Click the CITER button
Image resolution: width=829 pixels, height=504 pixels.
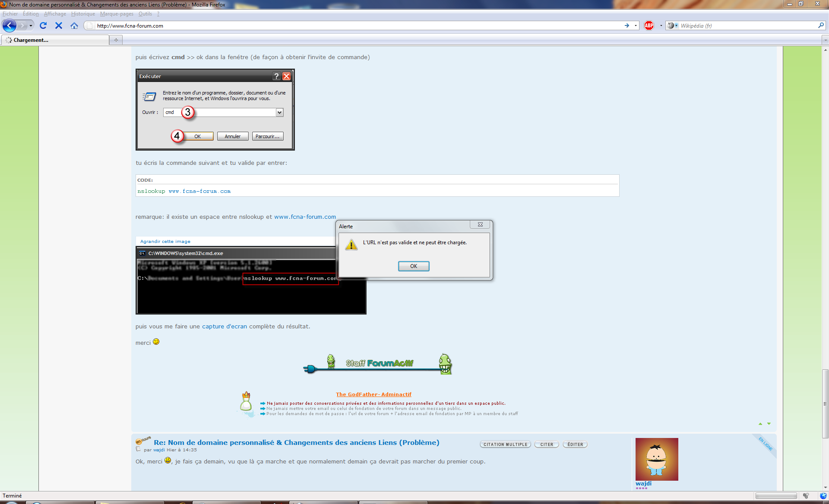pyautogui.click(x=547, y=444)
